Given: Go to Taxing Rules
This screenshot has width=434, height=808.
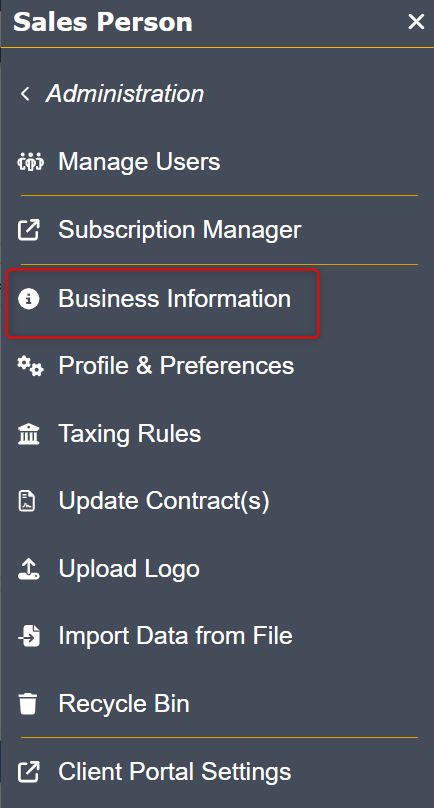Looking at the screenshot, I should tap(129, 434).
